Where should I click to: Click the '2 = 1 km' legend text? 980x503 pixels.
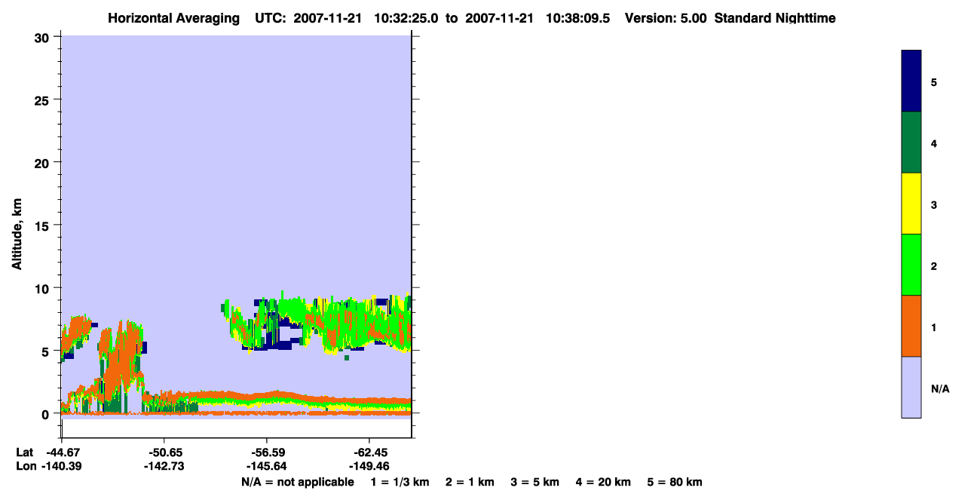(470, 482)
